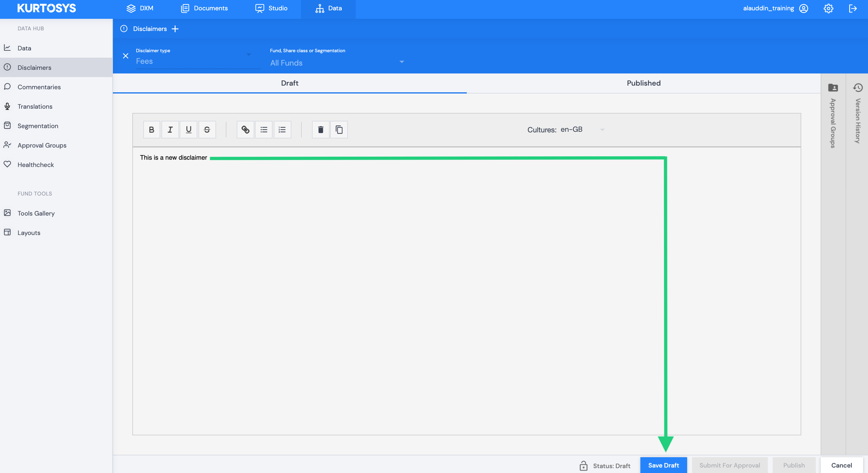Log out using the exit icon
The width and height of the screenshot is (868, 473).
point(853,9)
